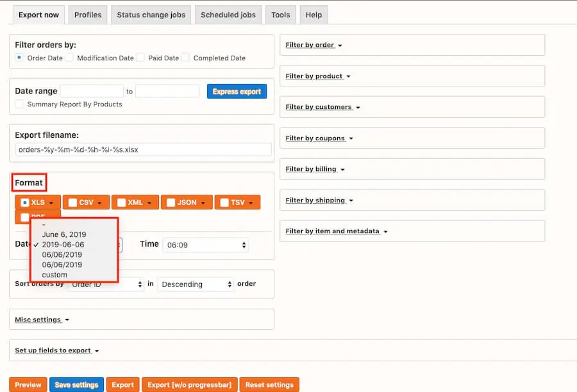The image size is (577, 392).
Task: Choose the custom date format option
Action: [54, 275]
